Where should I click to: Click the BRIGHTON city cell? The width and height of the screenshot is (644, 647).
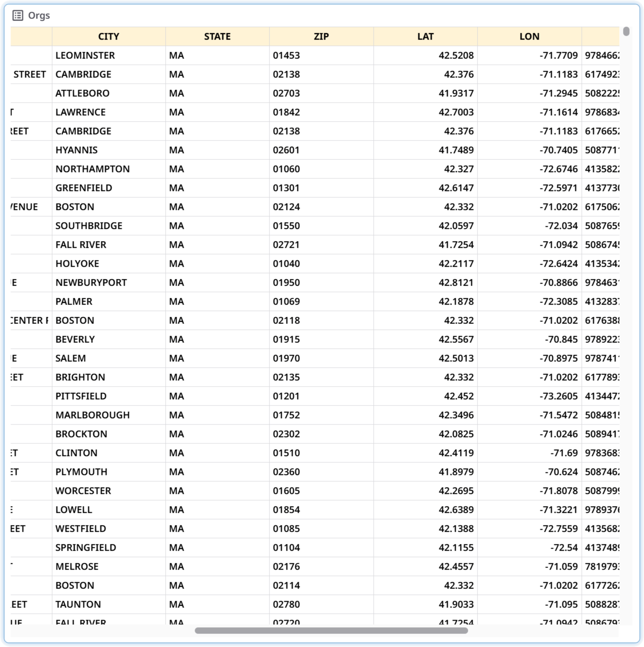[109, 377]
